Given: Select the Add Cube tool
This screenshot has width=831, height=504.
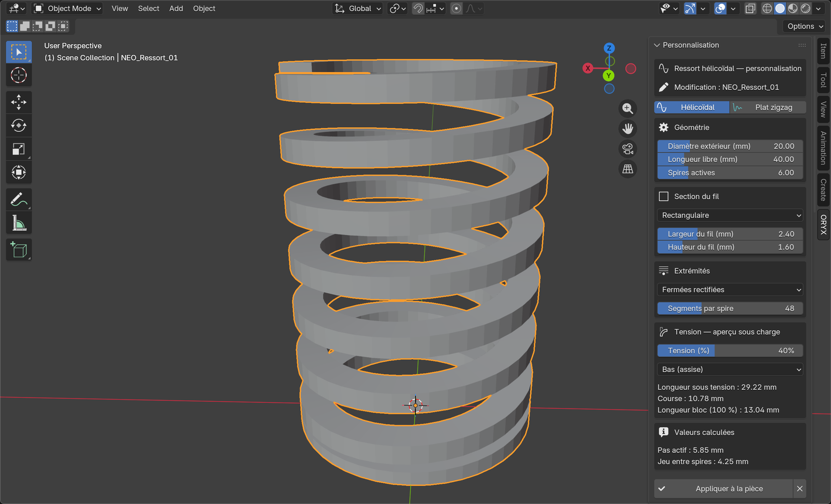Looking at the screenshot, I should [x=19, y=250].
